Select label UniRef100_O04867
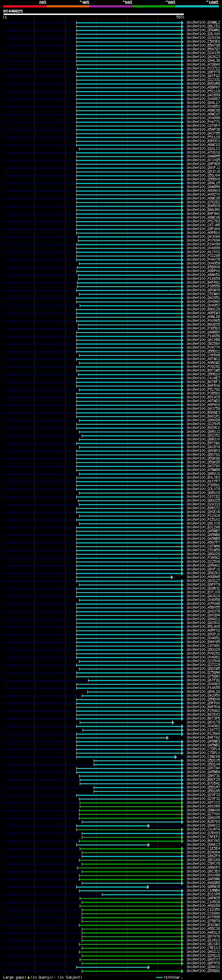This screenshot has height=980, width=222. [x=203, y=99]
